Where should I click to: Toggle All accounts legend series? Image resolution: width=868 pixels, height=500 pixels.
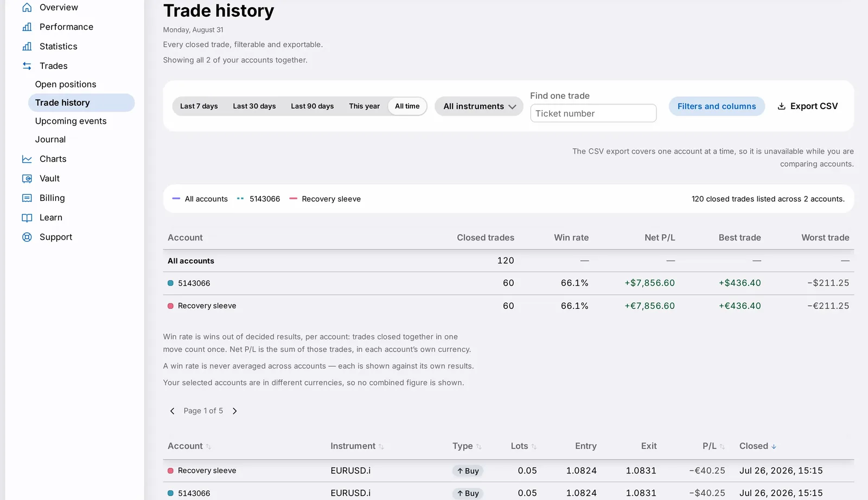pos(200,199)
